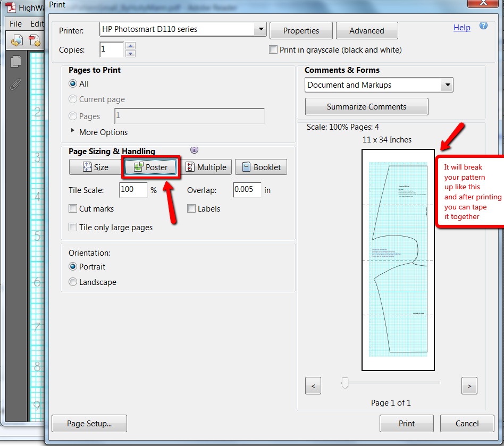
Task: Select the Multiple pages per sheet mode
Action: coord(207,167)
